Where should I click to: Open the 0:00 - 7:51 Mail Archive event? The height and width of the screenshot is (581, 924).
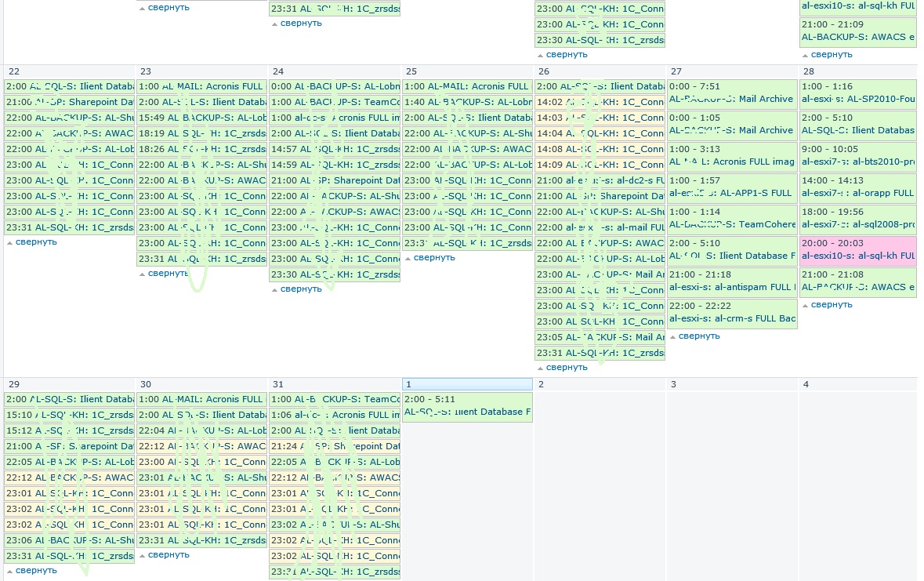click(x=732, y=93)
